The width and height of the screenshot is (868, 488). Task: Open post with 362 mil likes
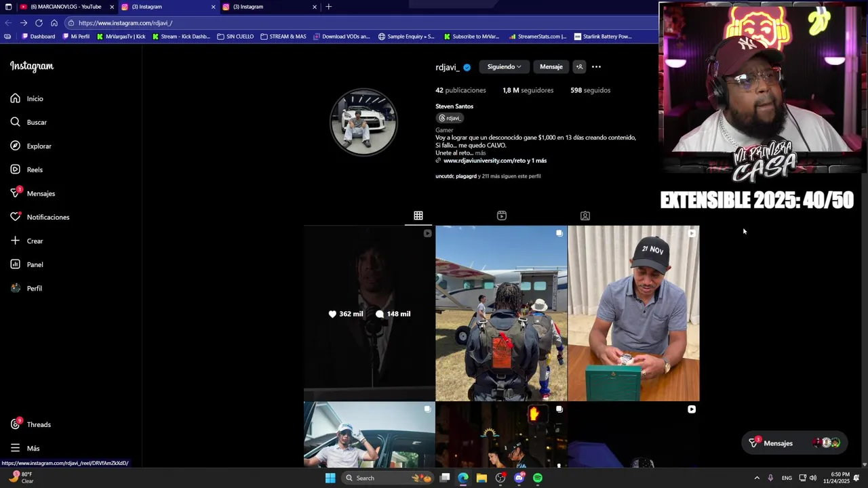369,313
